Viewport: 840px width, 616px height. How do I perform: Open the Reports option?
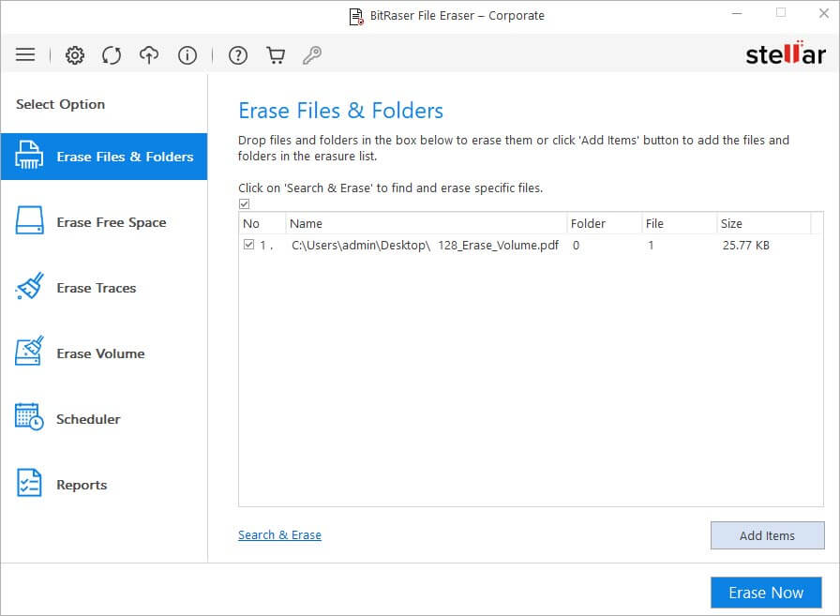tap(104, 484)
